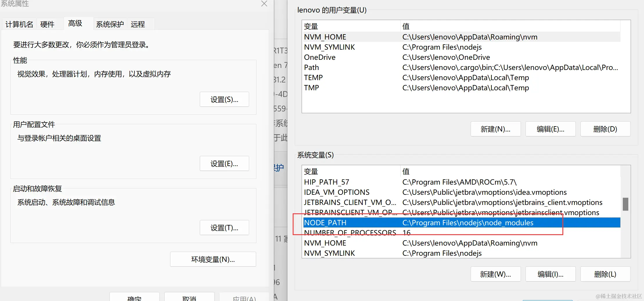Go to the 远程 tab
Viewport: 644px width, 301px height.
pos(138,24)
